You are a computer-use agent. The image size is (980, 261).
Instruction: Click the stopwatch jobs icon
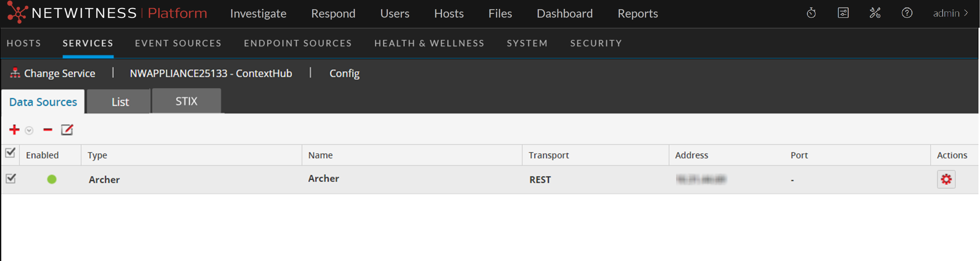(x=811, y=13)
